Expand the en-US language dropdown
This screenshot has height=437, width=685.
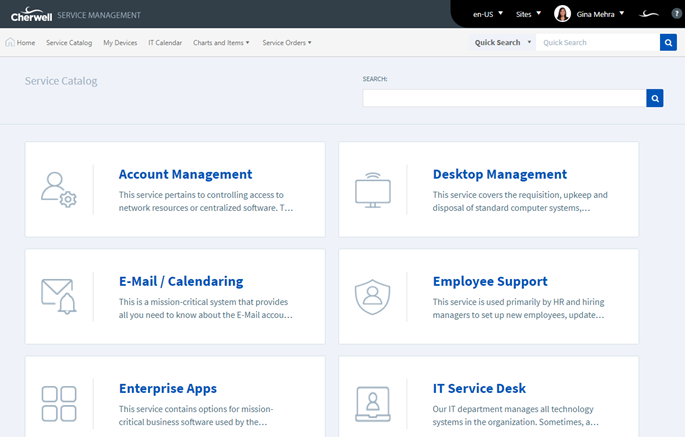pos(488,14)
